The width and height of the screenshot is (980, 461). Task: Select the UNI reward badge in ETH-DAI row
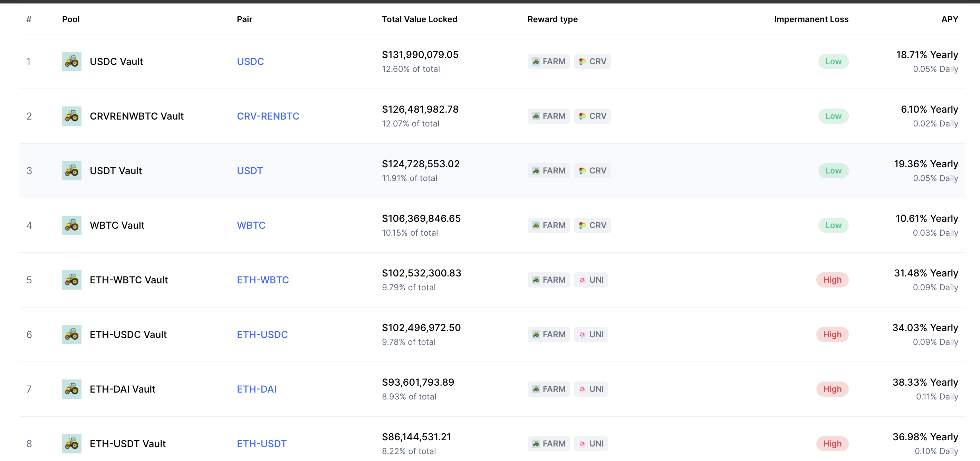point(591,389)
